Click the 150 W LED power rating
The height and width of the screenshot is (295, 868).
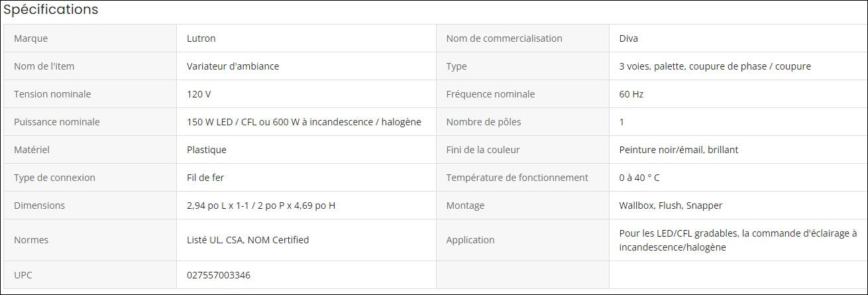tap(303, 122)
